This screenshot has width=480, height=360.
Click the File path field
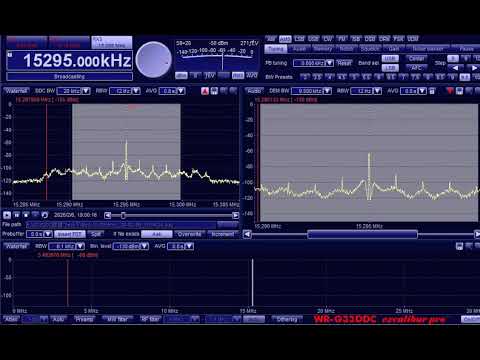[x=121, y=225]
